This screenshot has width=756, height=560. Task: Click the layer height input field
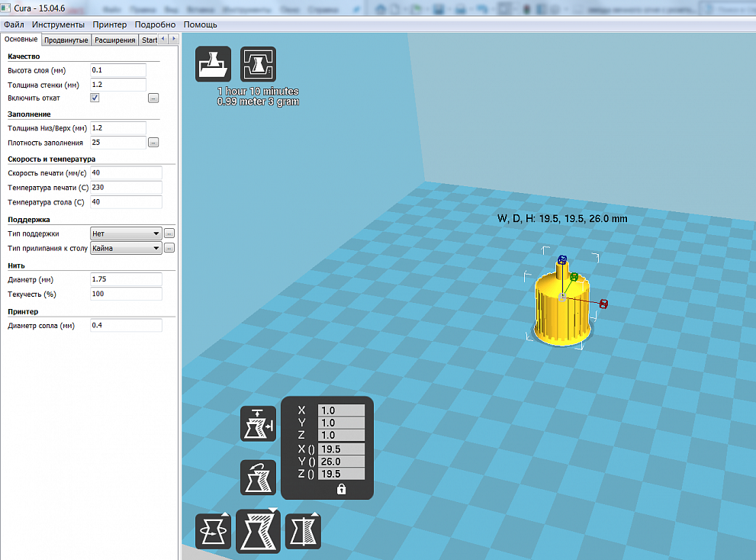(118, 70)
